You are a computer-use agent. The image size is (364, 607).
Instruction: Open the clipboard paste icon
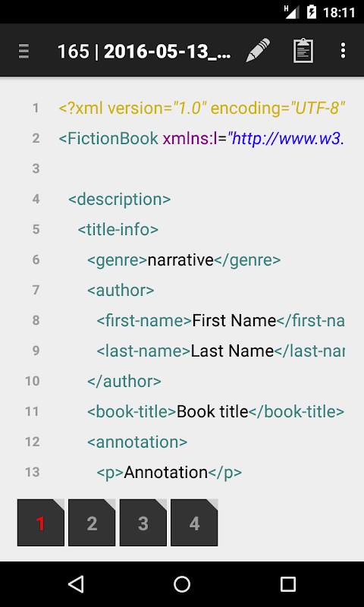point(303,51)
